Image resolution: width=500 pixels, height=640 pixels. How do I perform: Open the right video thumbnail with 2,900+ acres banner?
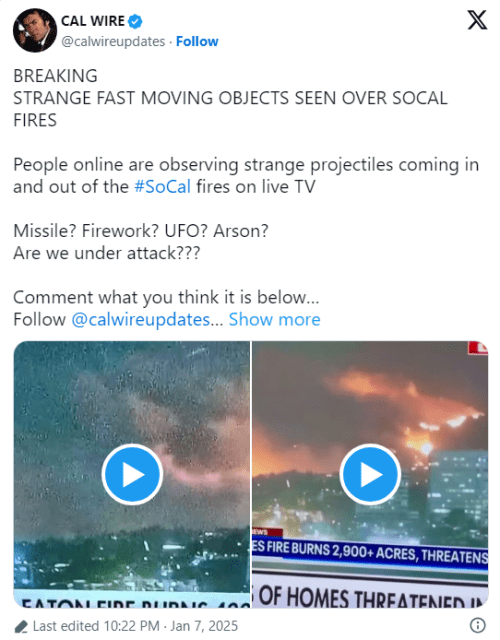coord(370,474)
